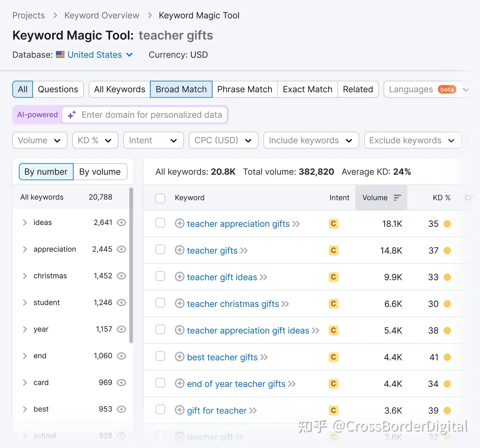The height and width of the screenshot is (448, 480).
Task: Click plus icon next to best teacher gifts
Action: 179,357
